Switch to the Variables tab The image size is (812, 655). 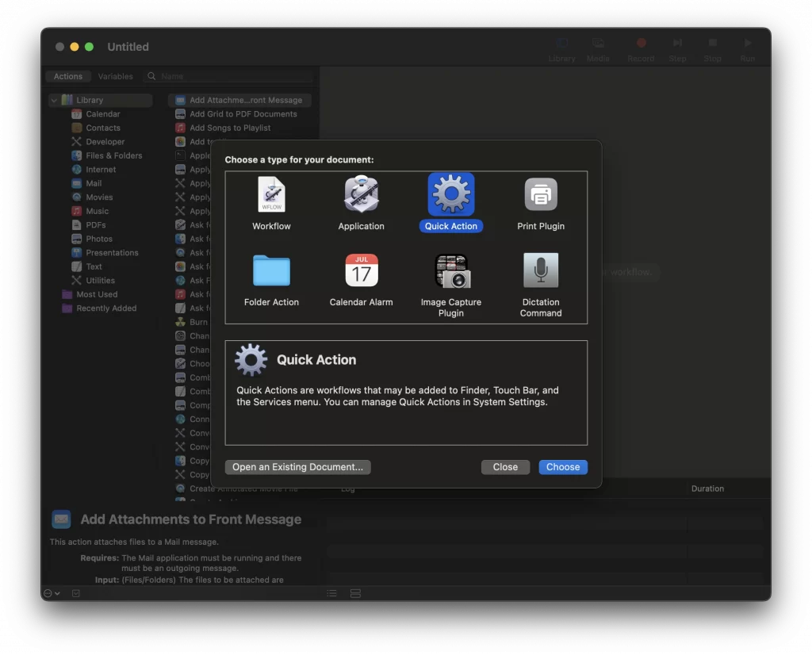click(115, 77)
